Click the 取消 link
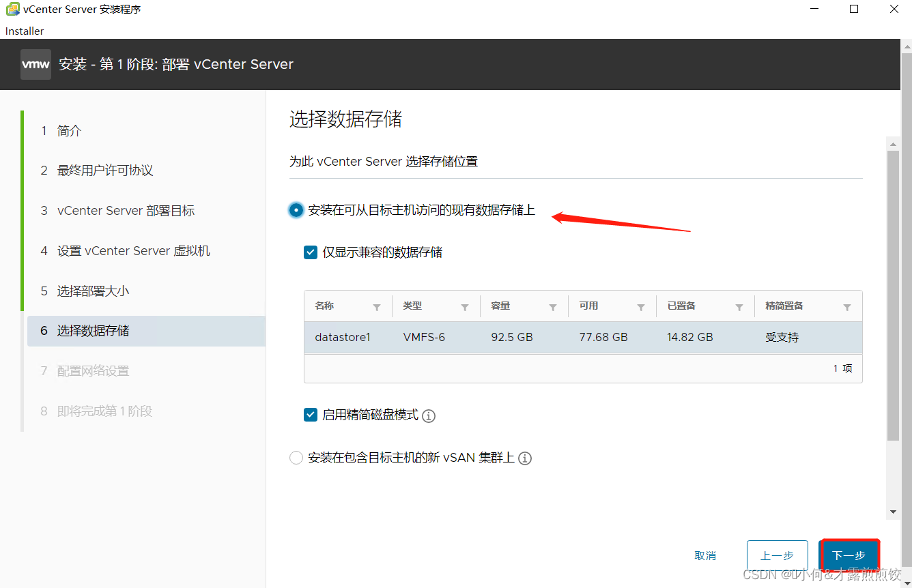This screenshot has width=912, height=588. pos(705,556)
